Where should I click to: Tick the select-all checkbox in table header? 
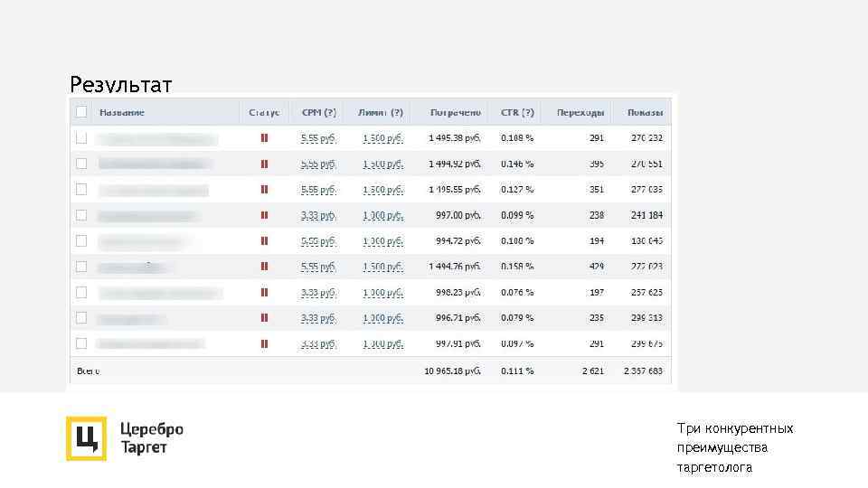81,112
